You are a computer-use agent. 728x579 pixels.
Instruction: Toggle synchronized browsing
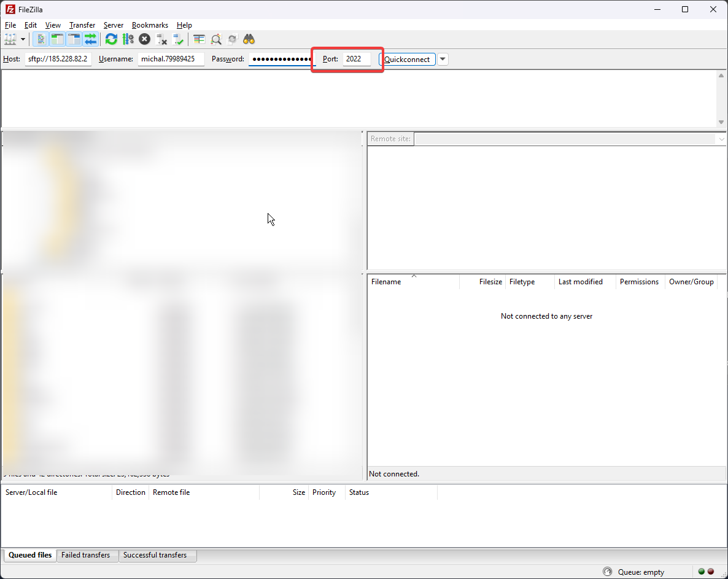(x=233, y=39)
